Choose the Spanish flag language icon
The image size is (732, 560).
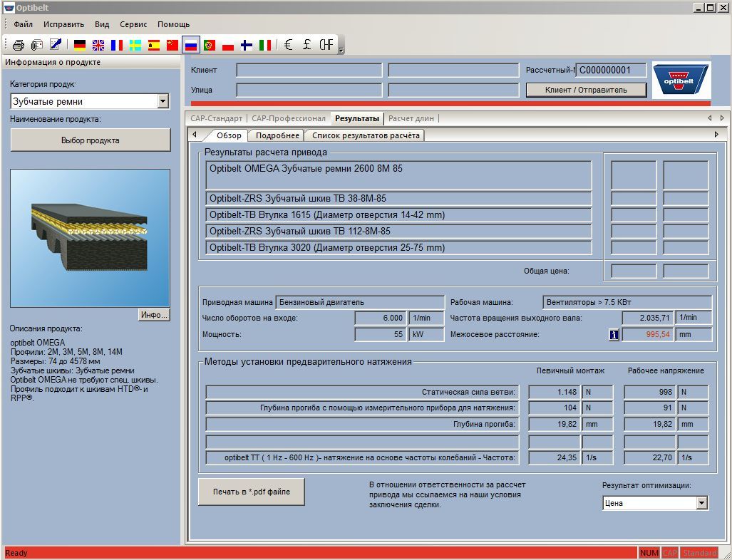pos(153,45)
